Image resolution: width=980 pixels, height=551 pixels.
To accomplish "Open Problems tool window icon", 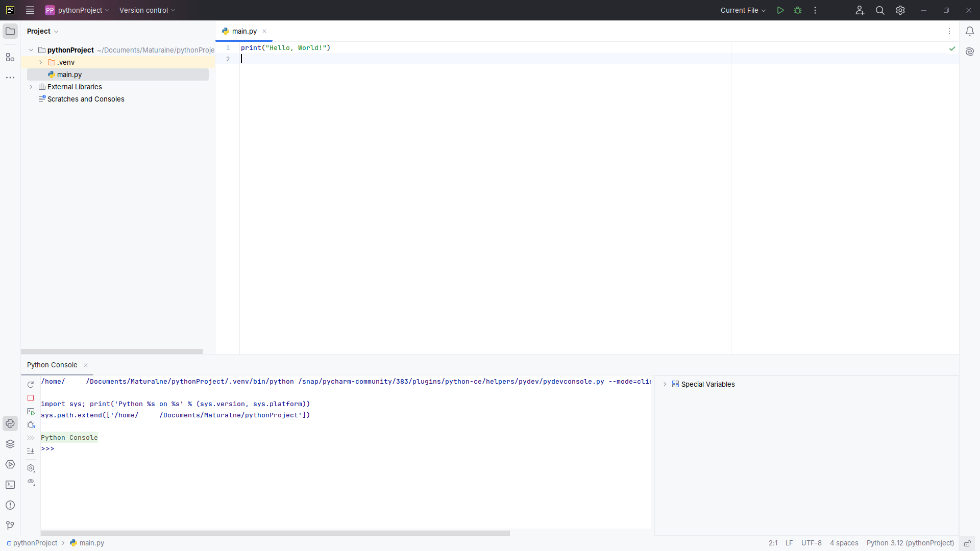I will coord(10,505).
